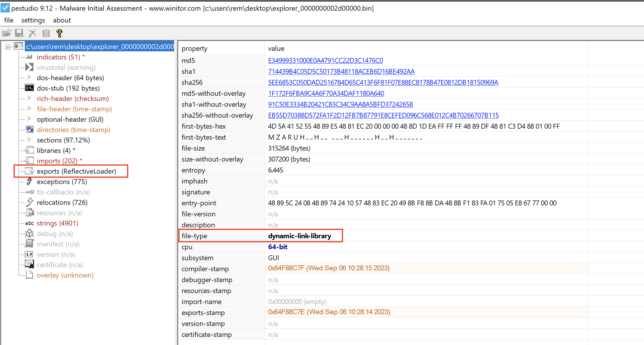Expand the optional-header node arrow
Image resolution: width=644 pixels, height=345 pixels.
29,119
